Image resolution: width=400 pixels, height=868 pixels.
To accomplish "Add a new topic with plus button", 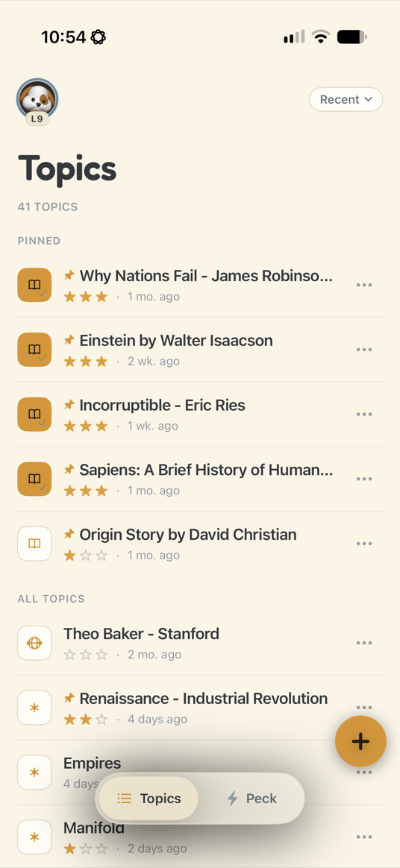I will [360, 741].
